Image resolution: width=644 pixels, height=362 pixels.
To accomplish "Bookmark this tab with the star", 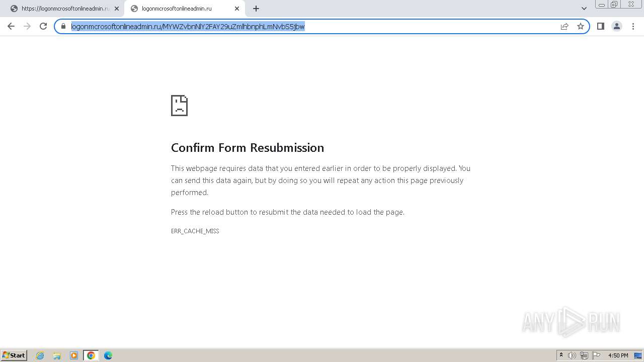I will coord(581,26).
